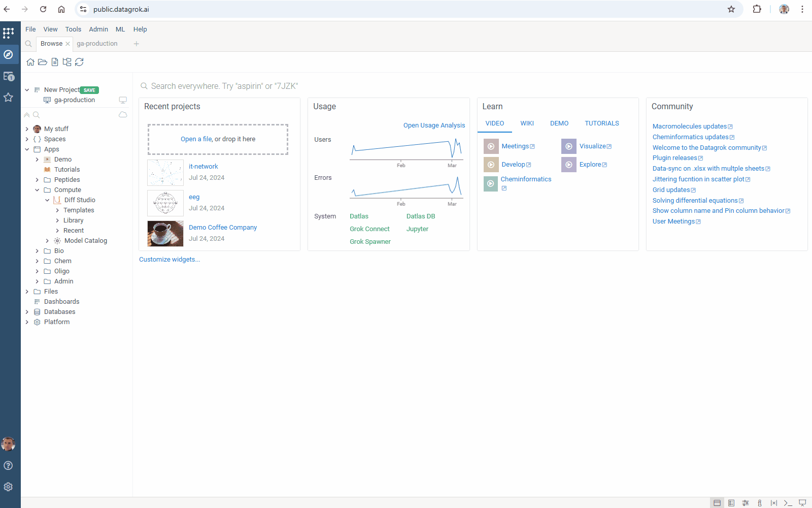The image size is (812, 508).
Task: Expand the Databases tree node
Action: coord(27,312)
